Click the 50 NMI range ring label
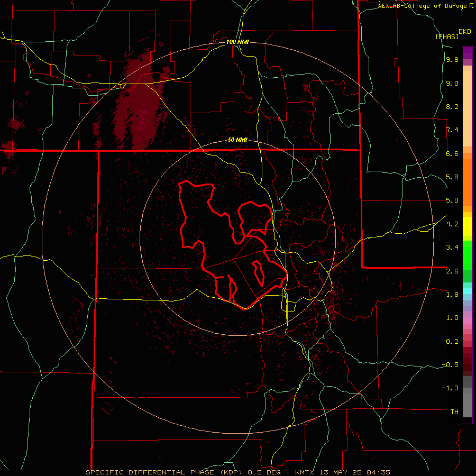 point(237,140)
